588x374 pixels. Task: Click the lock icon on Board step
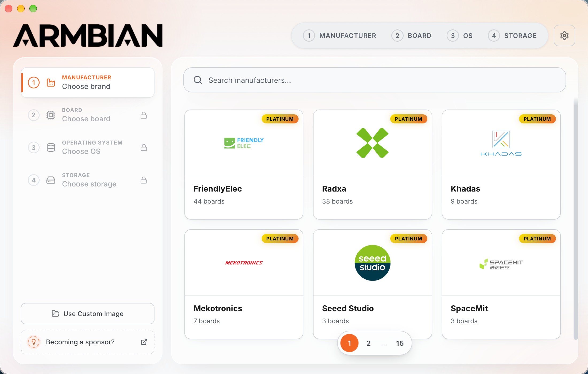(144, 115)
